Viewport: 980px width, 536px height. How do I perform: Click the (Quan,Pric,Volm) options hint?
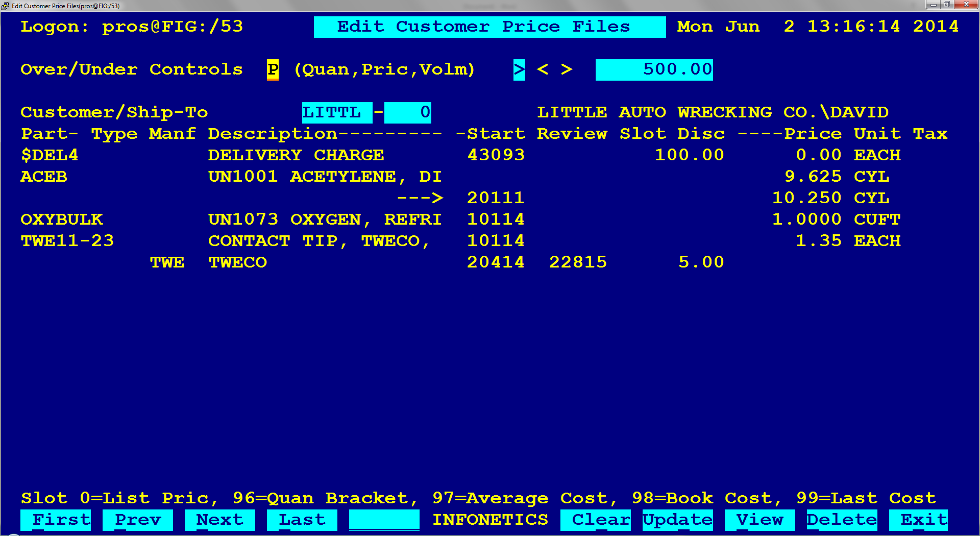tap(384, 69)
